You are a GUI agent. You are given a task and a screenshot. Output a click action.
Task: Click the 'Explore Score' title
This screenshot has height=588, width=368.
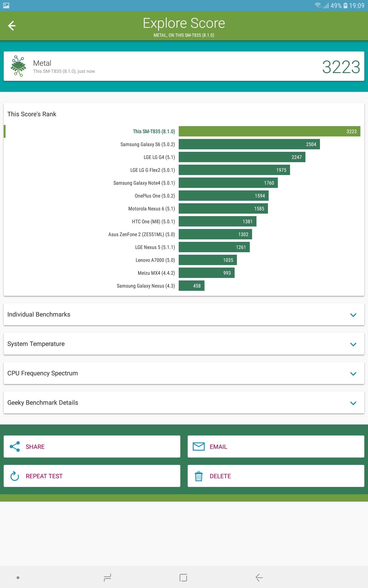pyautogui.click(x=184, y=23)
